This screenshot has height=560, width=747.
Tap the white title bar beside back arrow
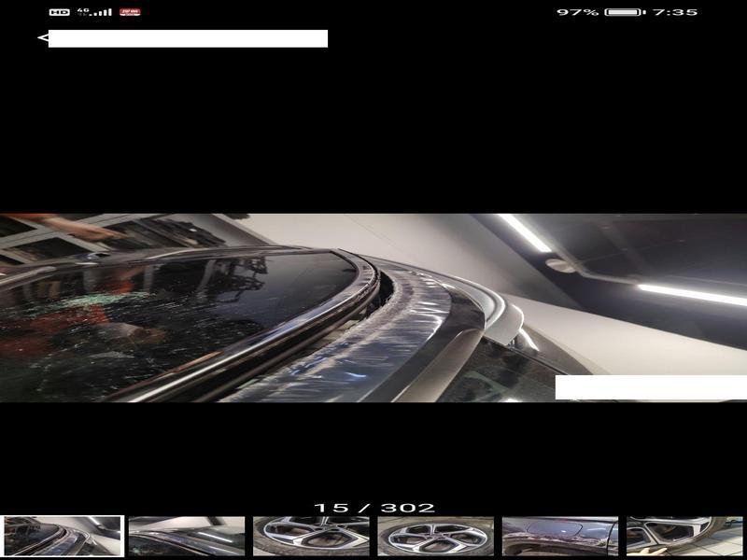pos(188,38)
